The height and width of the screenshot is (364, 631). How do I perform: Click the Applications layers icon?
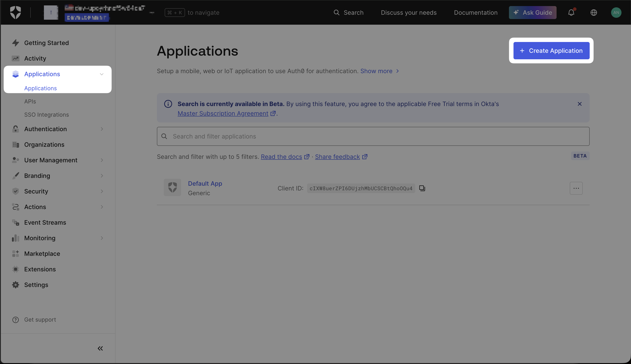coord(16,74)
